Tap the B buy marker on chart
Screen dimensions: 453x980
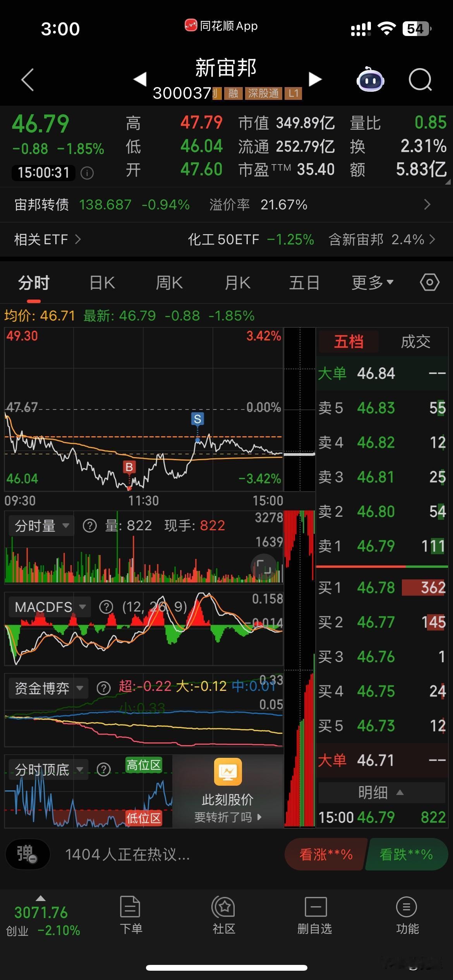129,467
